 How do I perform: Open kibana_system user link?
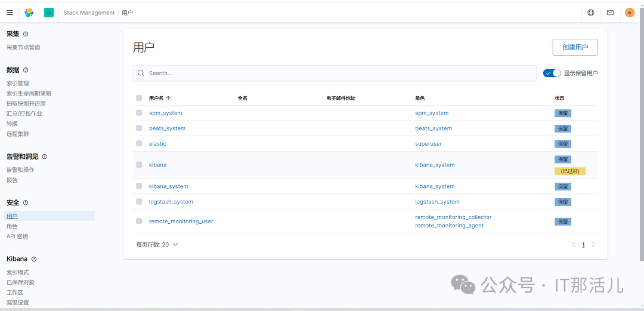pyautogui.click(x=168, y=186)
